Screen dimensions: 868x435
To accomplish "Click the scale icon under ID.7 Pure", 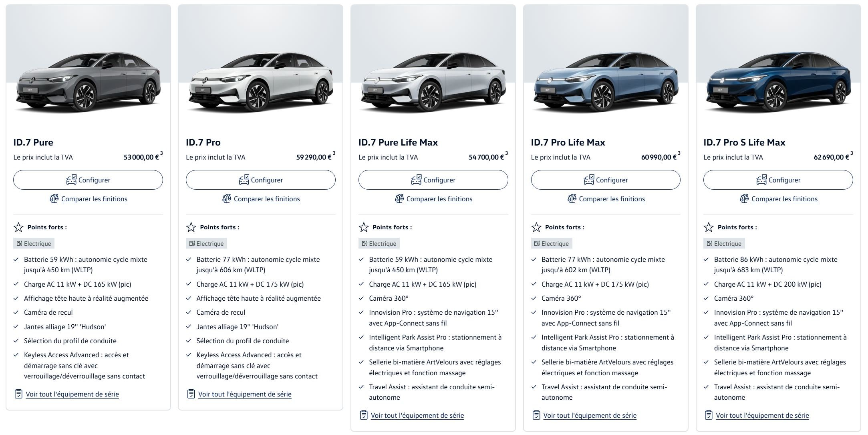I will [x=54, y=198].
